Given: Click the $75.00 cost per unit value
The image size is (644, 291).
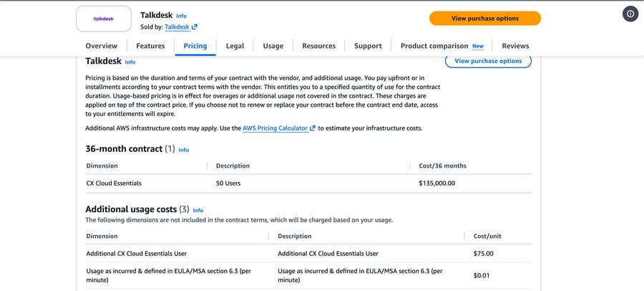Looking at the screenshot, I should click(484, 254).
